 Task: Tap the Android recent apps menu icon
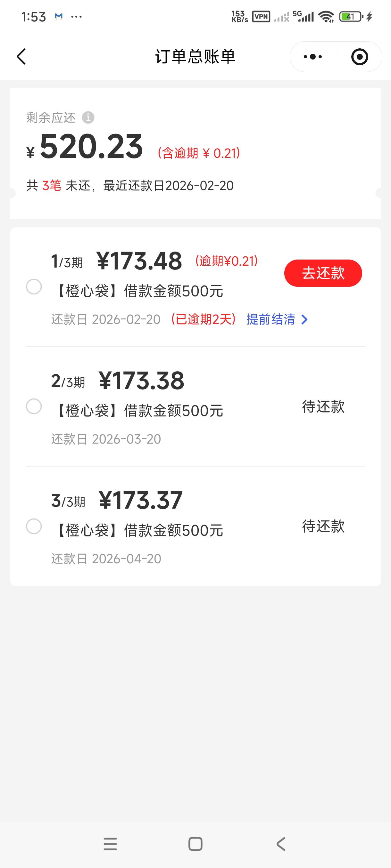pyautogui.click(x=110, y=844)
